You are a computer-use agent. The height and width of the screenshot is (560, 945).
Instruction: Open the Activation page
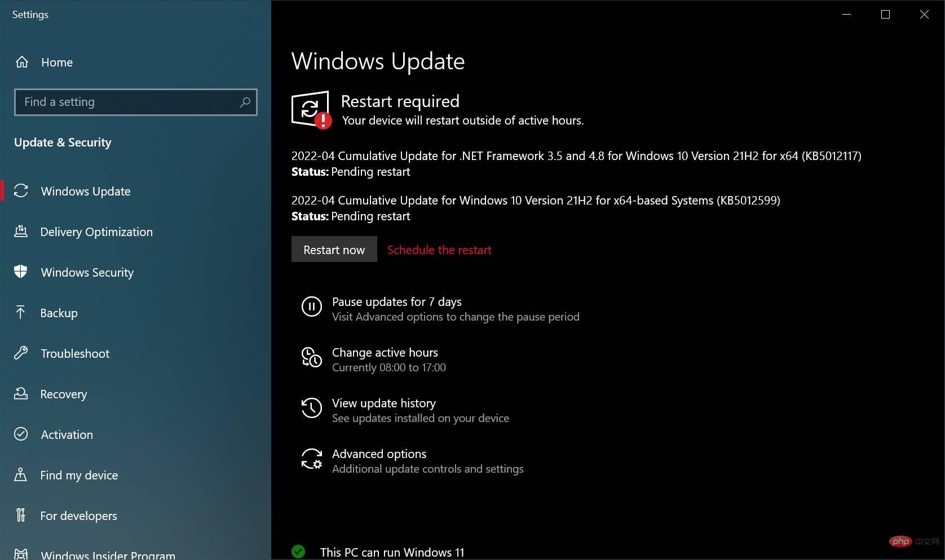point(135,434)
